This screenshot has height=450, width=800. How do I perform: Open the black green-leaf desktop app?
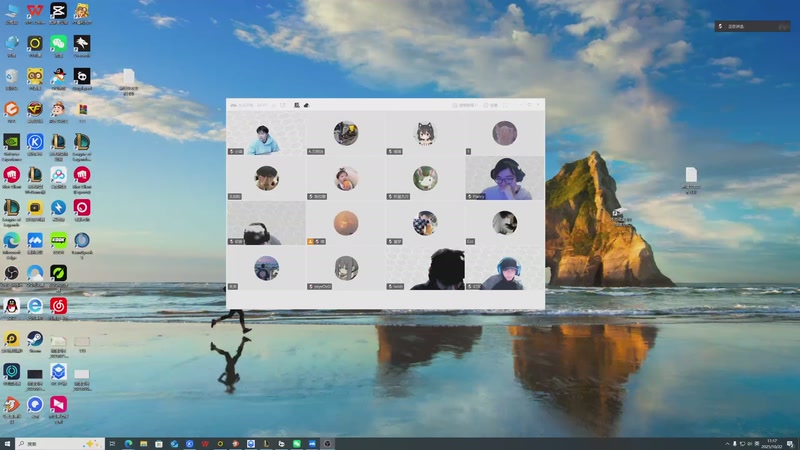pyautogui.click(x=58, y=276)
